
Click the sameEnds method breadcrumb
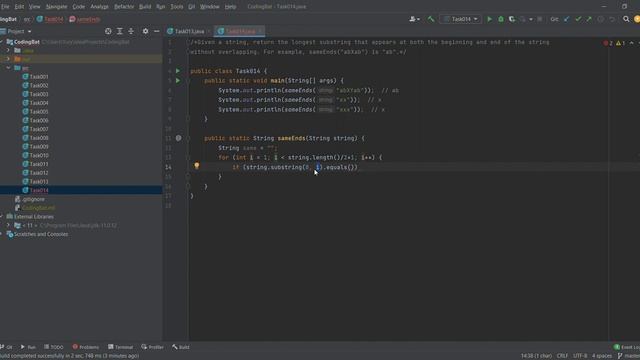[85, 19]
